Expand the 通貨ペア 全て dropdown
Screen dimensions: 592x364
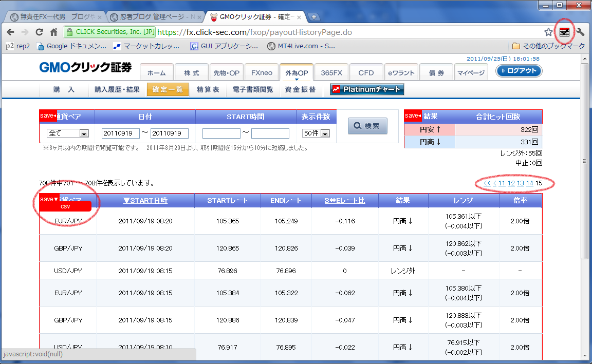(x=68, y=133)
